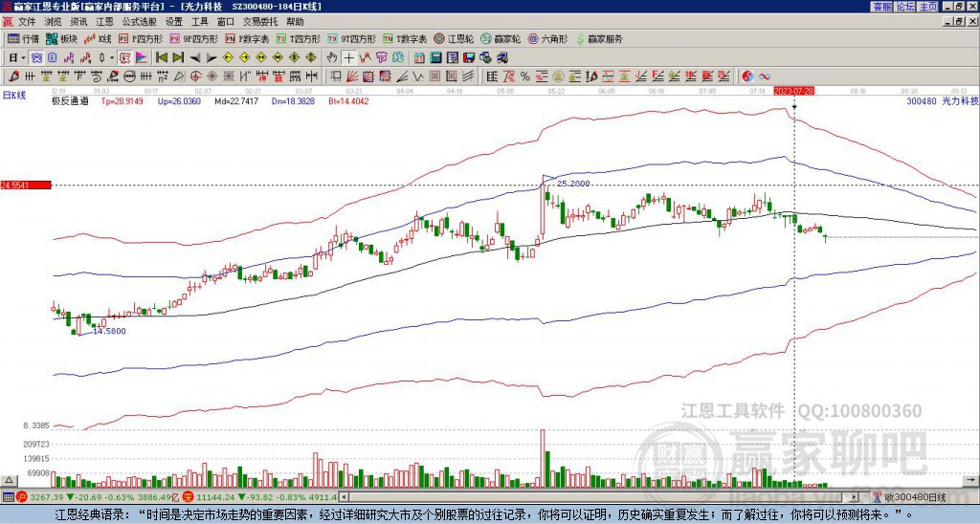Open the 设置 menu
This screenshot has width=980, height=524.
(174, 22)
